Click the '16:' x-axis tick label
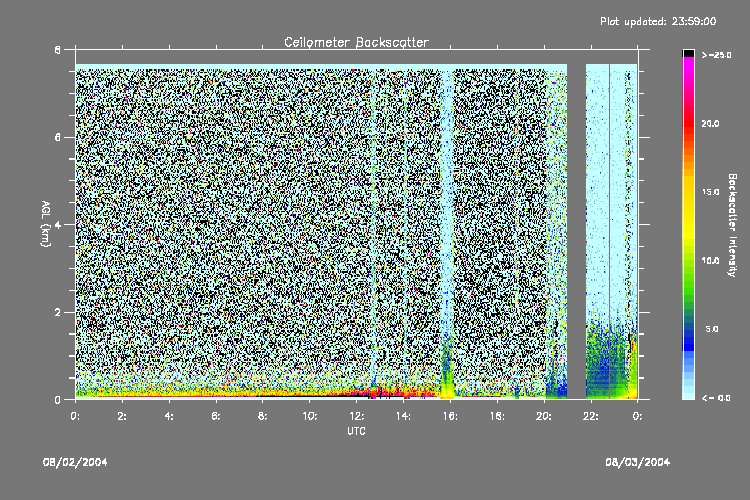The width and height of the screenshot is (750, 500). point(450,416)
